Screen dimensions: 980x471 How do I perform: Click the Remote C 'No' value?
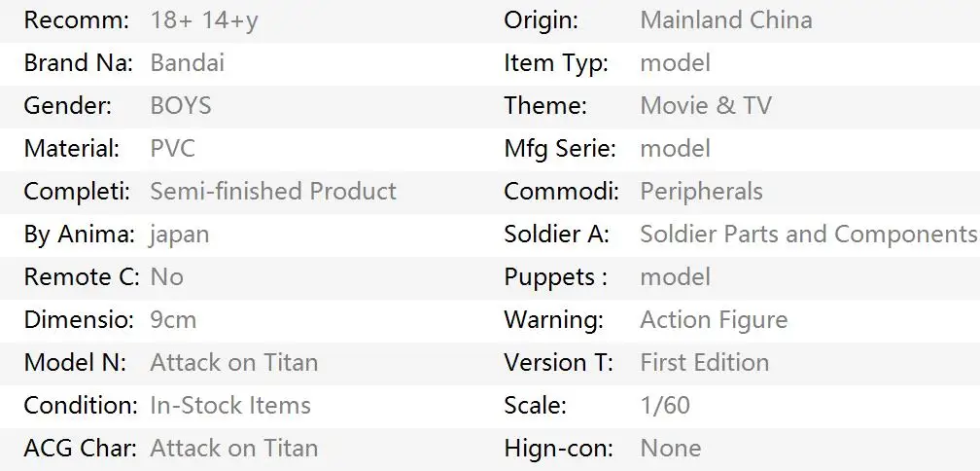[166, 277]
